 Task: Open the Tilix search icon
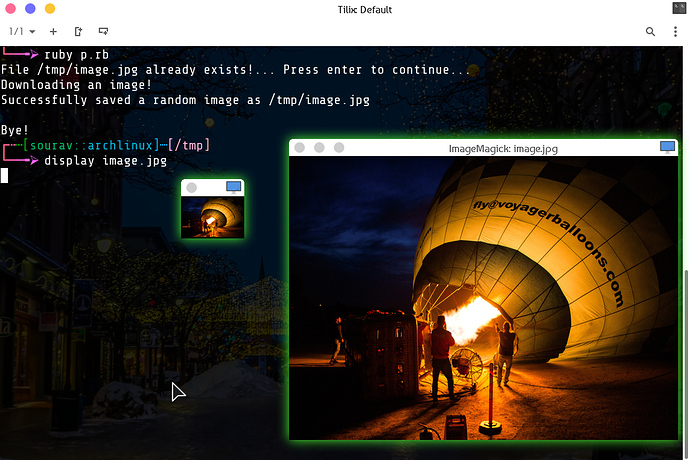(650, 32)
